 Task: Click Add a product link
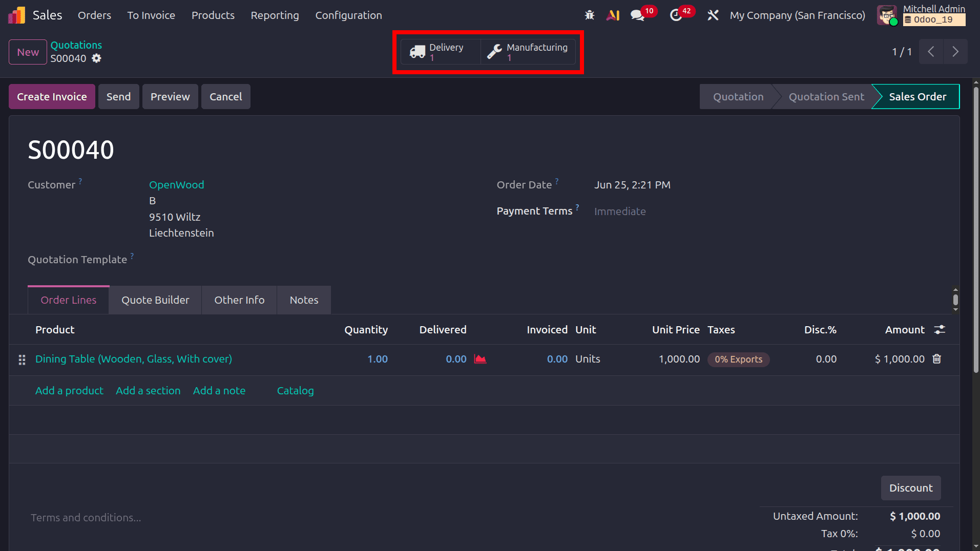click(x=69, y=391)
